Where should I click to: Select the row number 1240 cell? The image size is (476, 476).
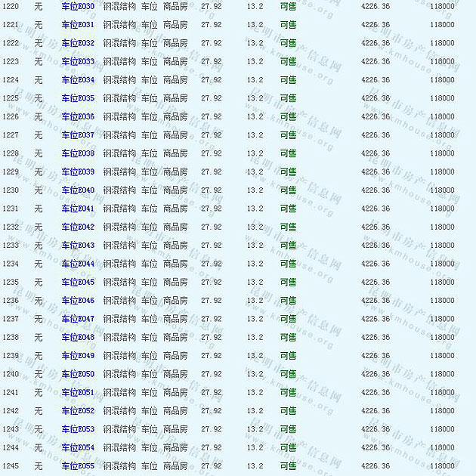click(x=11, y=374)
